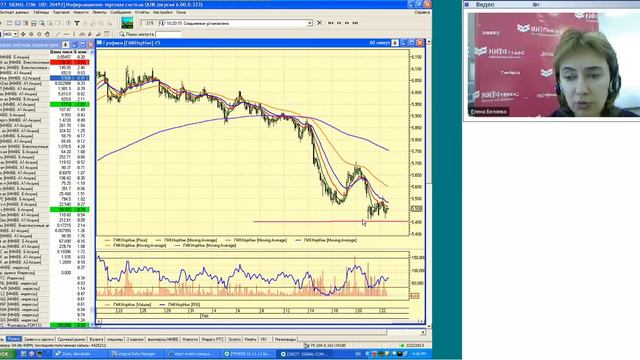The height and width of the screenshot is (360, 640).
Task: Click the workspace vertical scrollbar up arrow
Action: click(429, 42)
